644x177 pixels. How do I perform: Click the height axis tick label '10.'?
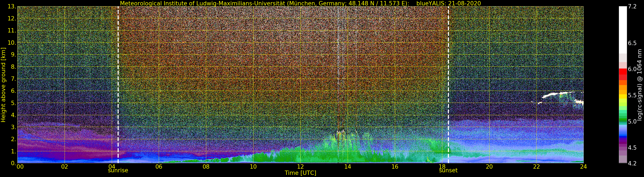point(12,43)
